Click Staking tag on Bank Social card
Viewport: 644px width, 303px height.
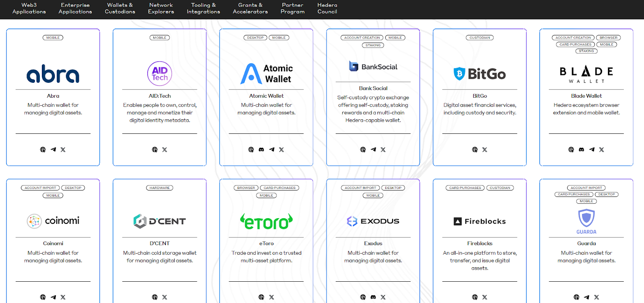tap(373, 45)
